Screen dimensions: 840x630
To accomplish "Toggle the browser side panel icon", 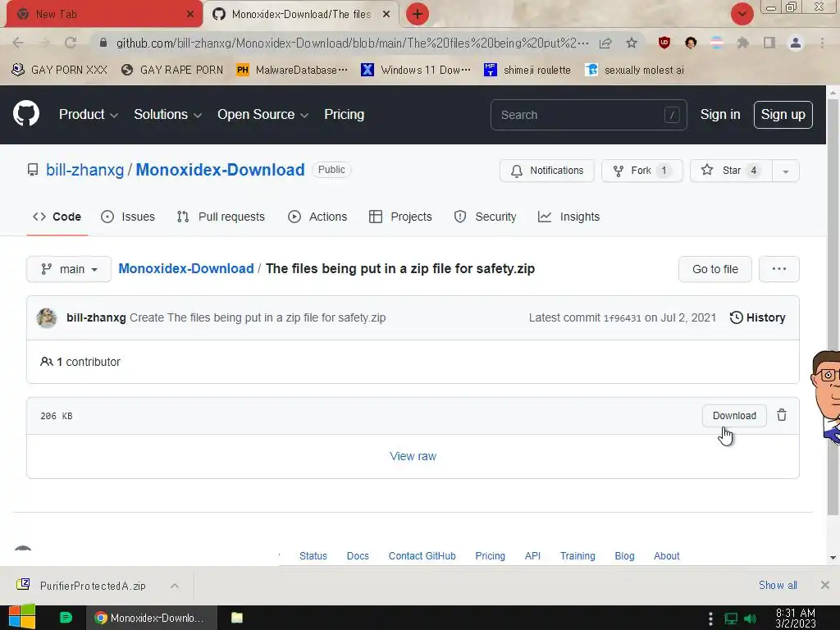I will (x=769, y=43).
